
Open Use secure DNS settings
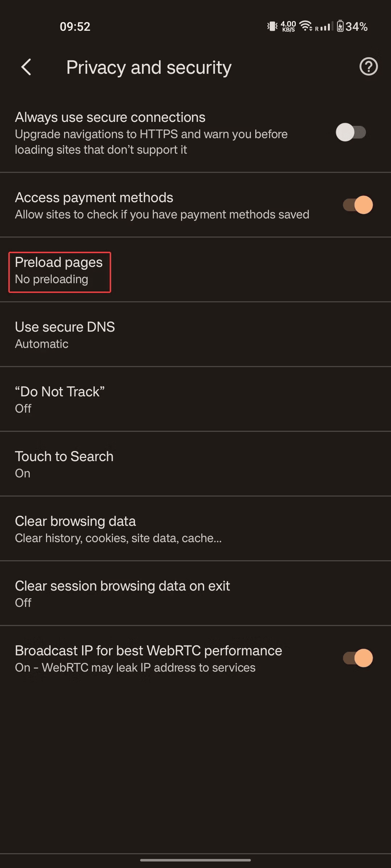[x=65, y=335]
